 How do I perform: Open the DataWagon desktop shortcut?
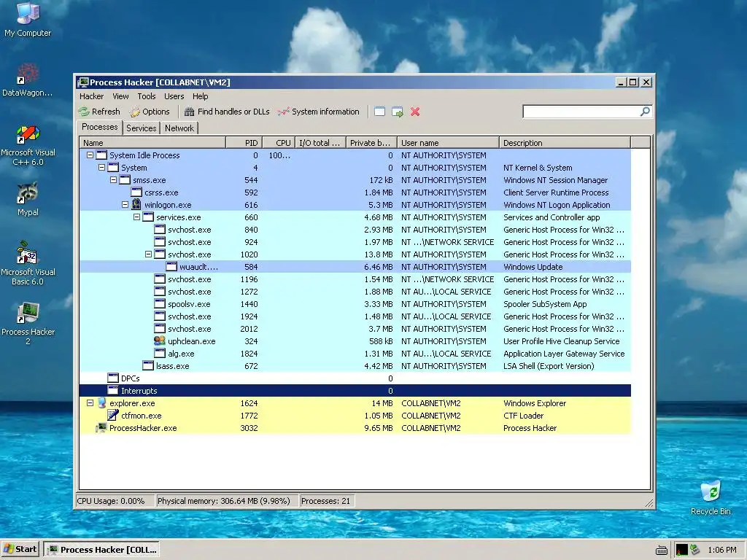tap(28, 80)
